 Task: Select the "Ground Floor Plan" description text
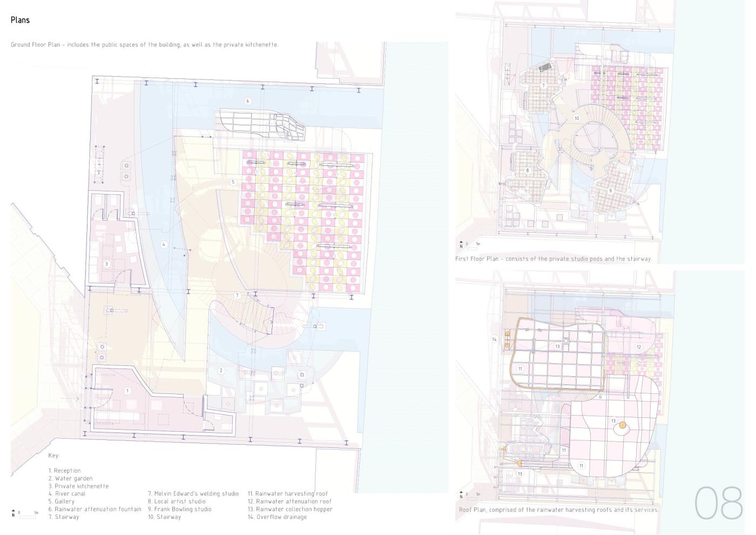(x=145, y=44)
